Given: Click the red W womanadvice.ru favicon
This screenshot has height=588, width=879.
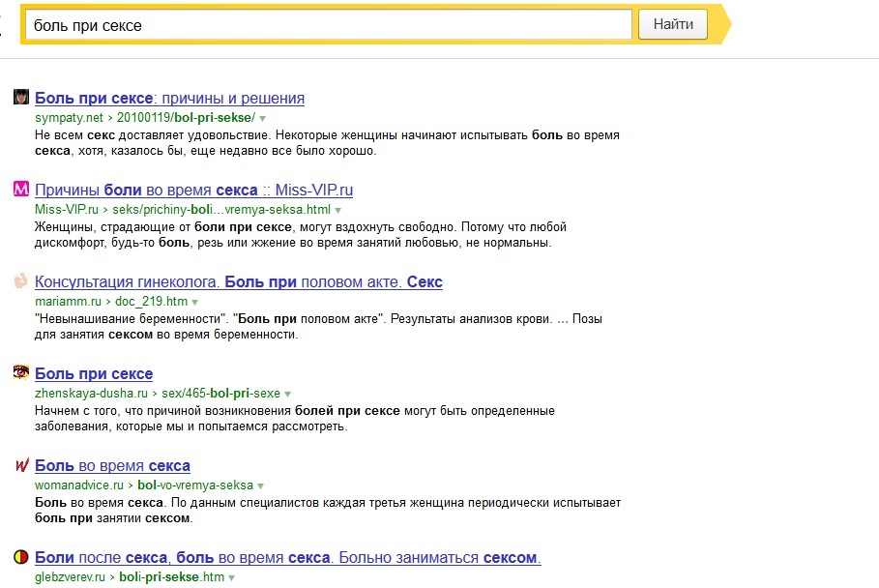Looking at the screenshot, I should [x=20, y=464].
